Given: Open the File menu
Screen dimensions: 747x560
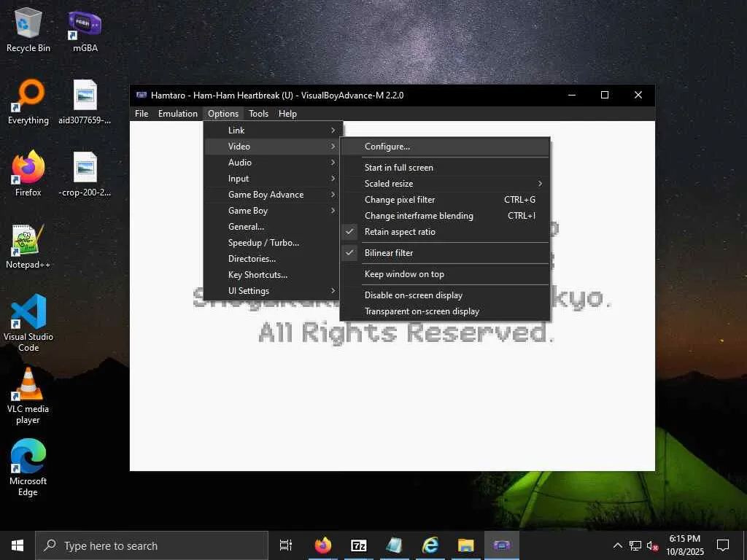Looking at the screenshot, I should coord(142,114).
